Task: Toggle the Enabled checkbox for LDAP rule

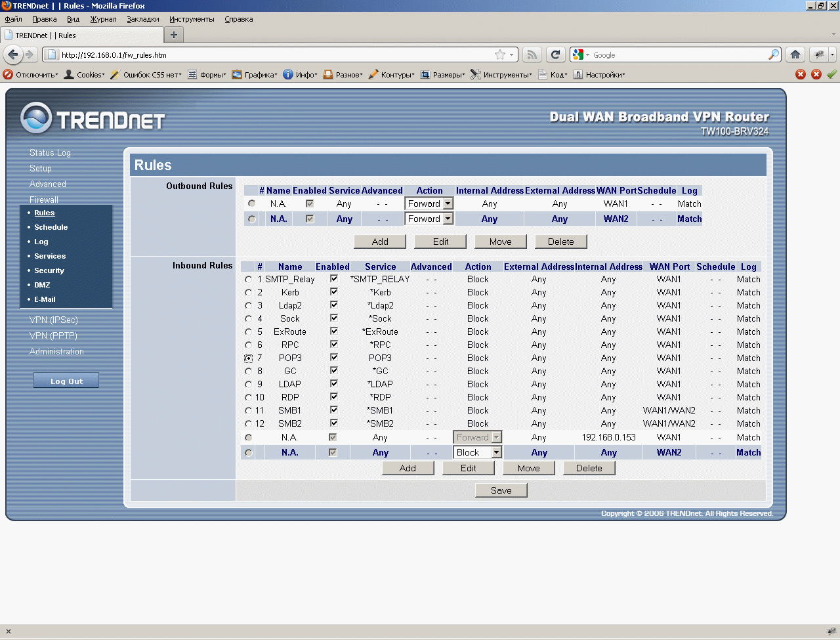Action: (x=333, y=383)
